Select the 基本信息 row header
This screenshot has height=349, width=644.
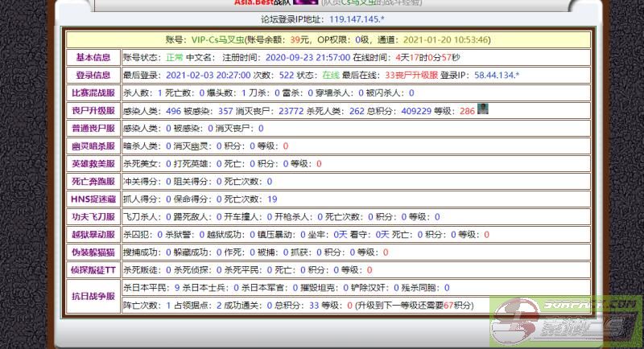pos(93,58)
